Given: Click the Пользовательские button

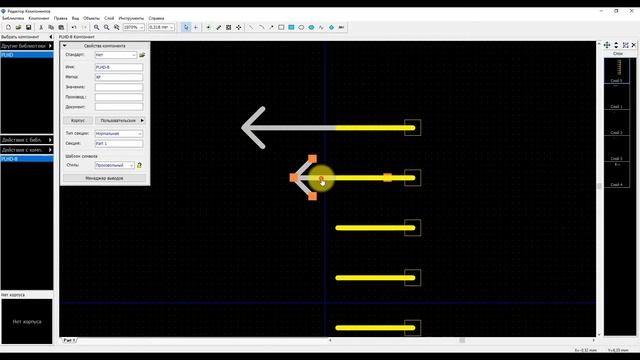Looking at the screenshot, I should [x=118, y=120].
